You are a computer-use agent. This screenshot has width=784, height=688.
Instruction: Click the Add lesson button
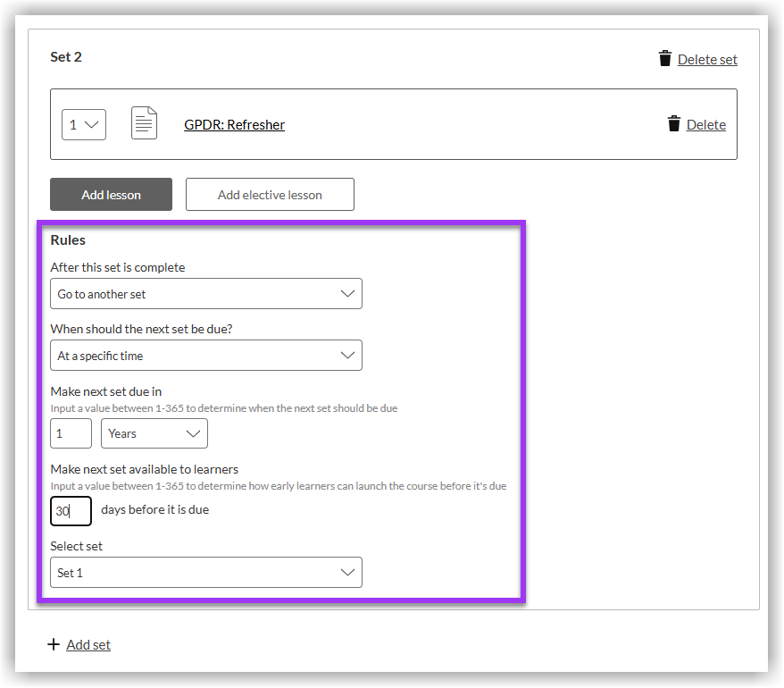point(111,194)
